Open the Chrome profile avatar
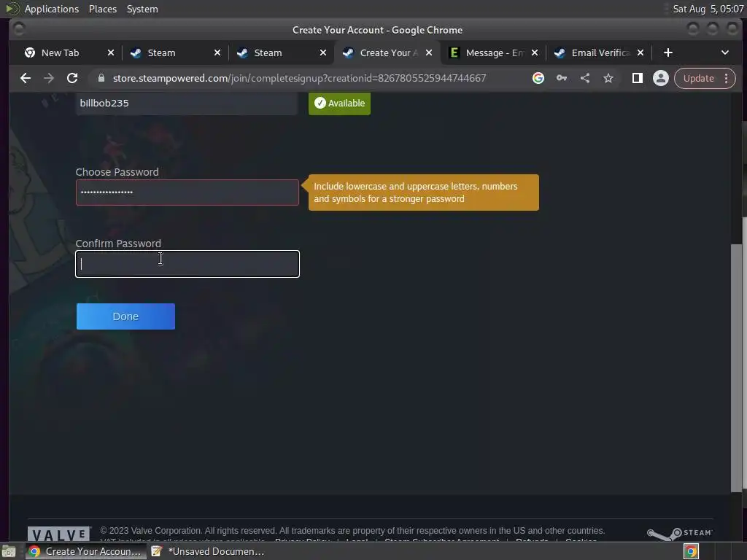The height and width of the screenshot is (560, 747). pos(661,78)
